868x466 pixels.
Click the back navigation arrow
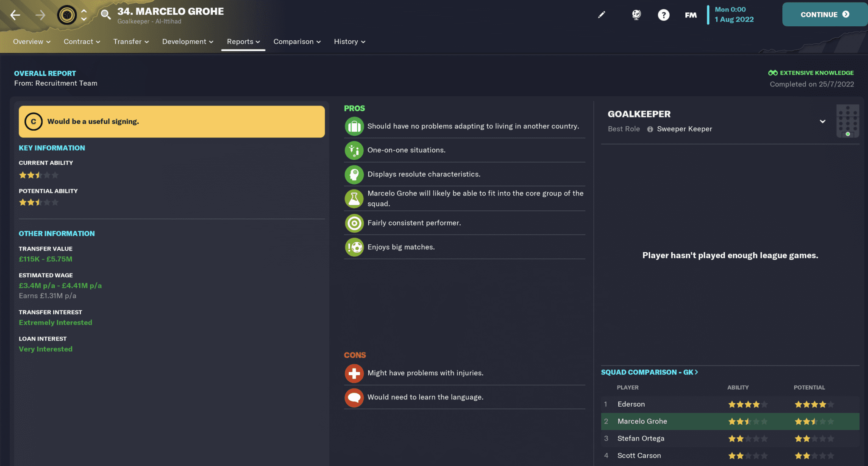15,15
